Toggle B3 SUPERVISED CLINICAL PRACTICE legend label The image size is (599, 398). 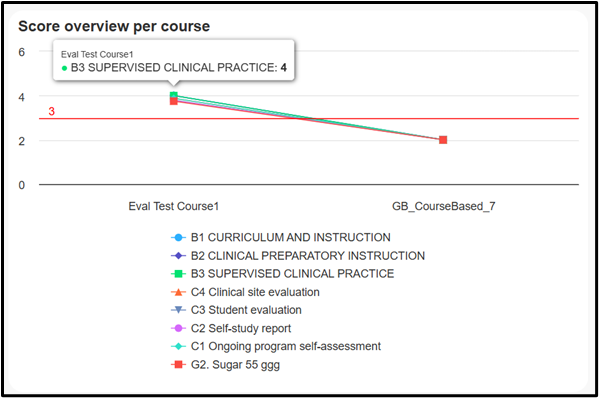pos(293,273)
